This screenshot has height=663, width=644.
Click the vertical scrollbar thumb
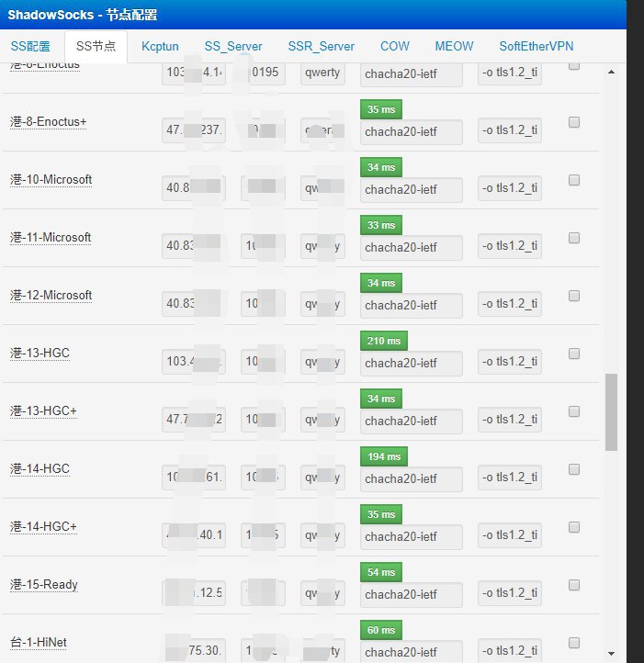[x=611, y=411]
